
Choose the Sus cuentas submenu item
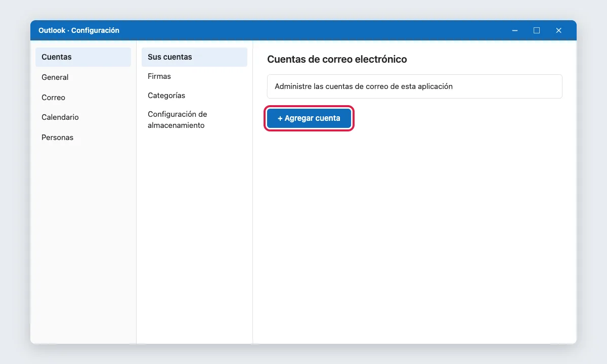[x=194, y=57]
